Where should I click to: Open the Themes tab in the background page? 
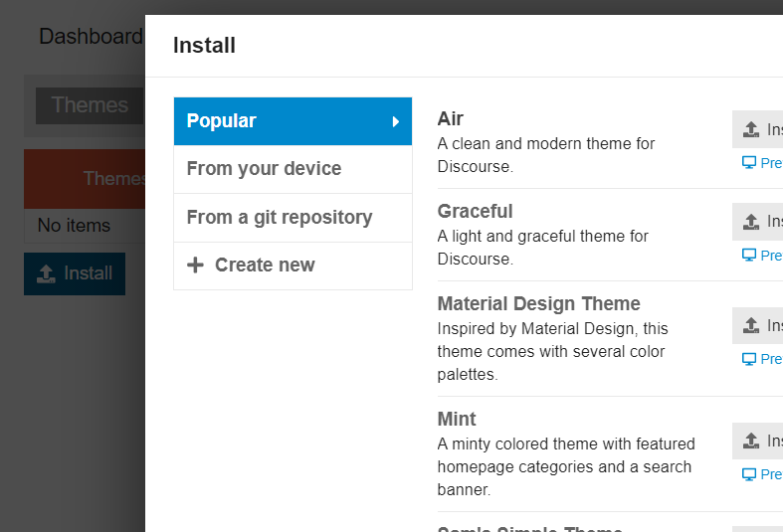[90, 105]
